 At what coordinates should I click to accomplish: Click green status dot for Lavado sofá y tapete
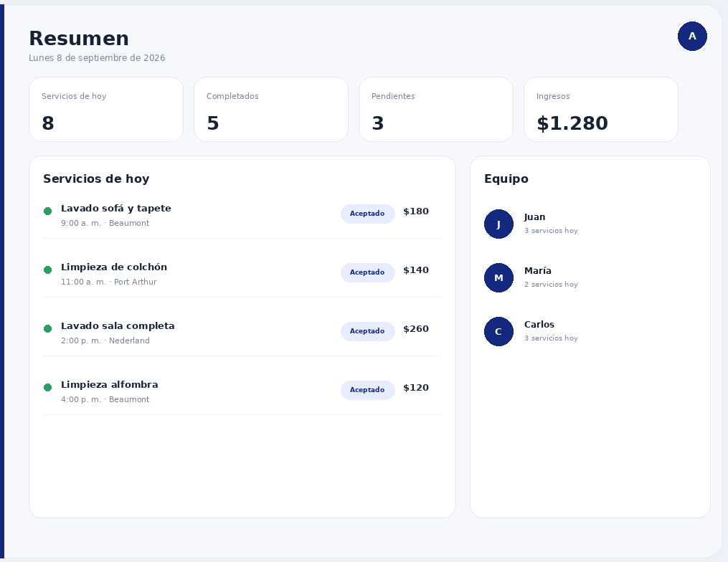[47, 211]
